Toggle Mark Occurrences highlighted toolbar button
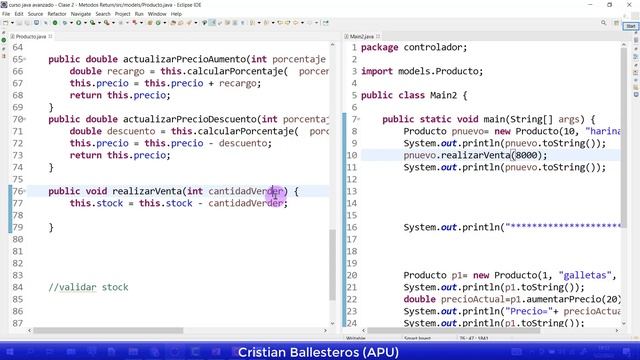The height and width of the screenshot is (360, 640). 212,23
